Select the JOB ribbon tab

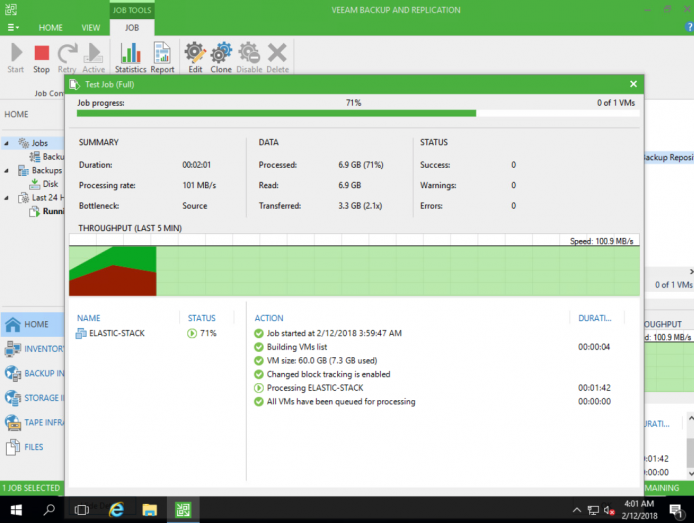[x=132, y=27]
